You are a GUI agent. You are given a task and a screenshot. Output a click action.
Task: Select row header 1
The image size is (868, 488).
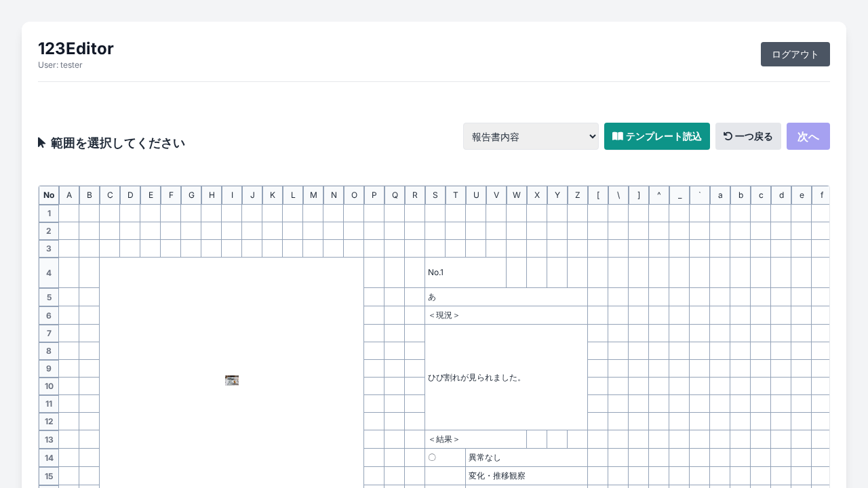click(49, 213)
